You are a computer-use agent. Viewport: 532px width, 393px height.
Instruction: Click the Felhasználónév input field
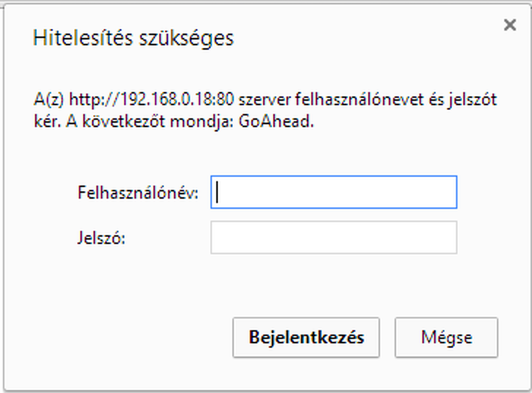click(x=334, y=192)
